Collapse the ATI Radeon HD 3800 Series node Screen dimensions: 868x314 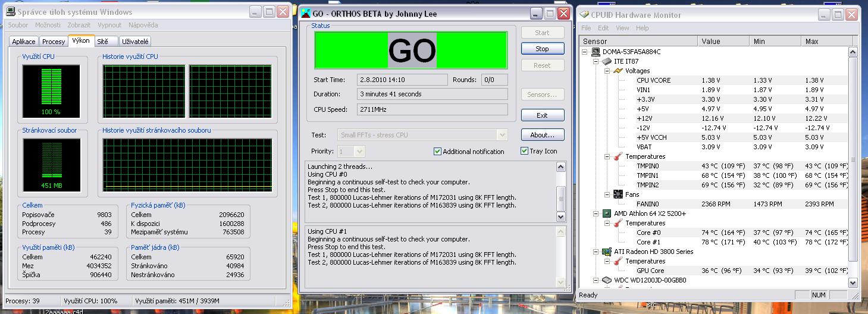coord(597,252)
